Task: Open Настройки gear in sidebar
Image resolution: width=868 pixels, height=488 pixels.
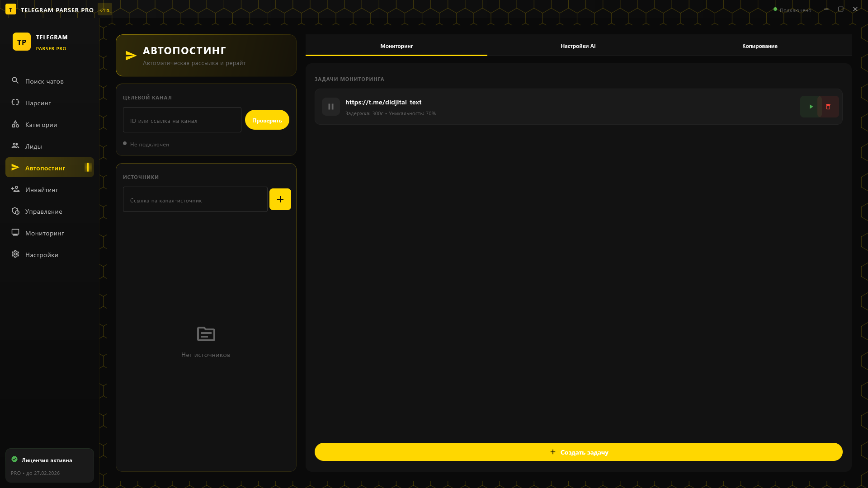Action: (x=42, y=255)
